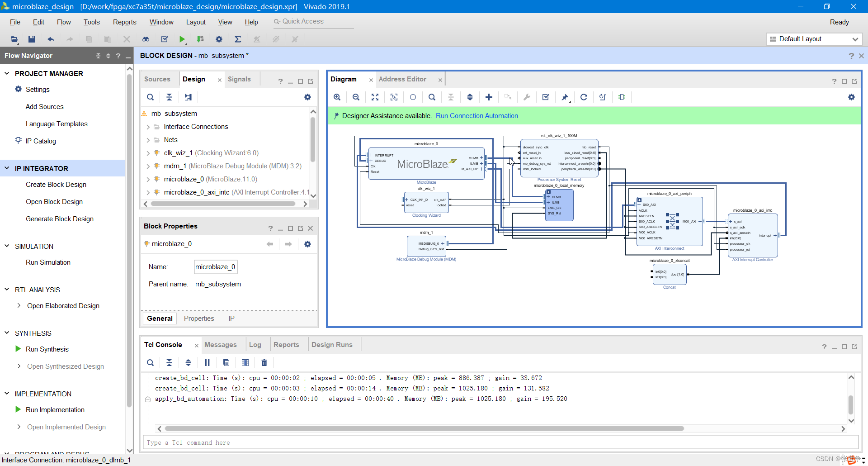Click the Quick Access search box
This screenshot has width=868, height=466.
tap(314, 21)
